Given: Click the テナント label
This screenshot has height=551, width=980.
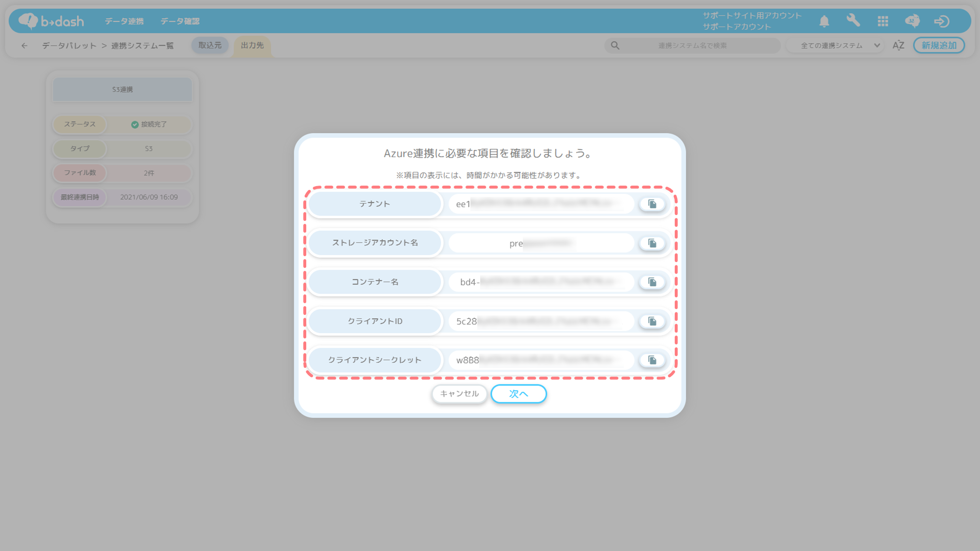Looking at the screenshot, I should pyautogui.click(x=375, y=204).
